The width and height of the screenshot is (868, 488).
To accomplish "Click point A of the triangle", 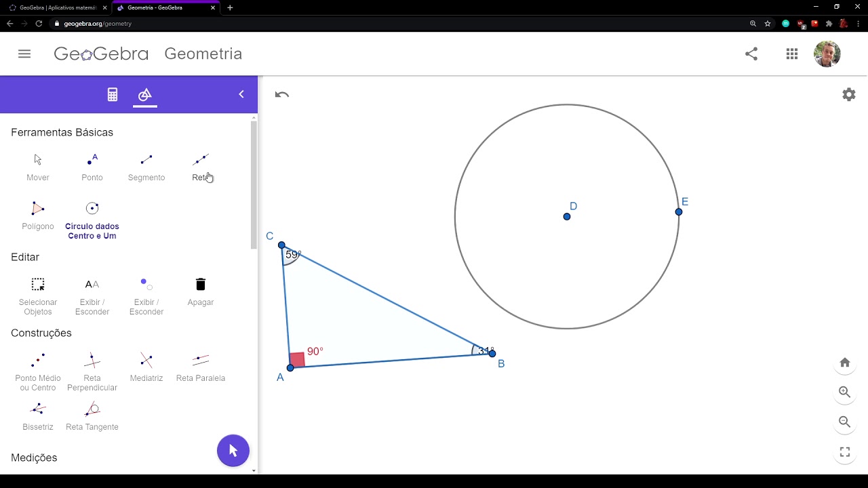I will (290, 367).
